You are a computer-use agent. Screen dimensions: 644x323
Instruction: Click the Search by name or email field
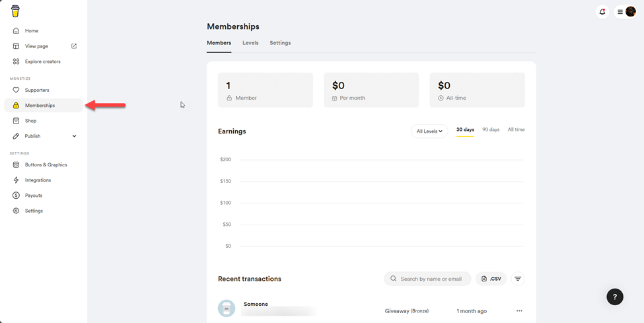point(431,279)
